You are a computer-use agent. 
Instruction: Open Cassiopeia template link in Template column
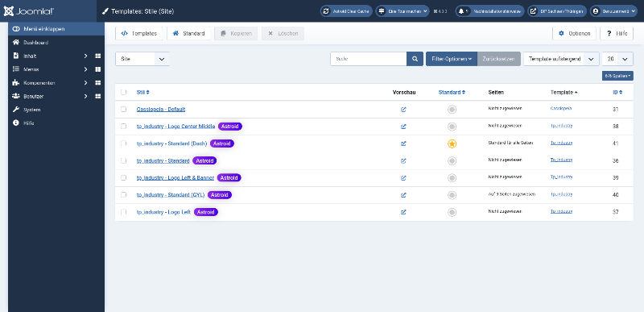[561, 109]
